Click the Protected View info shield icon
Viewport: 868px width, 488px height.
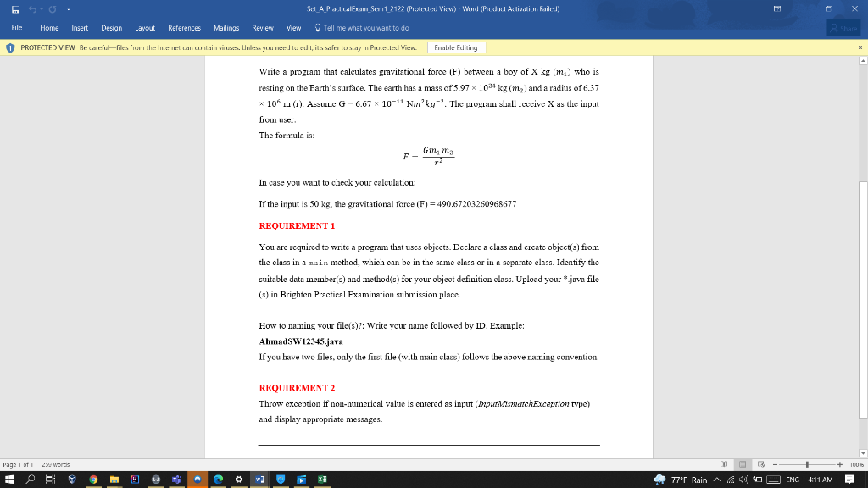click(8, 48)
